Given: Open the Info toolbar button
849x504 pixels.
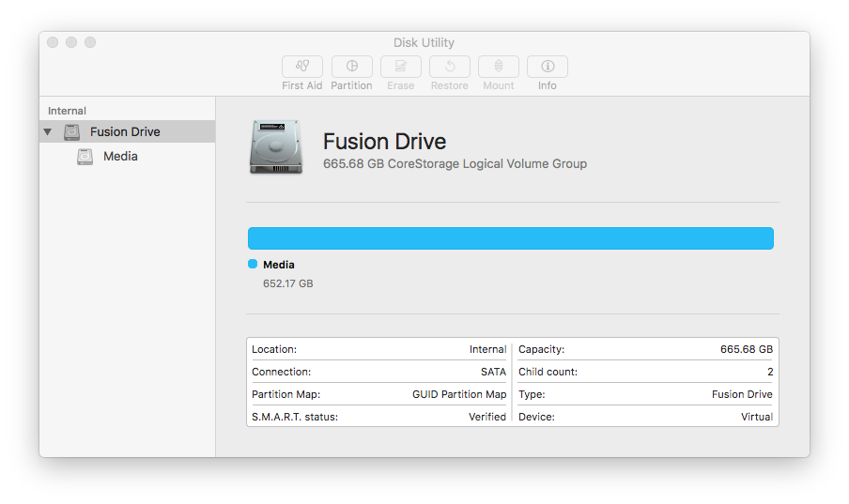Looking at the screenshot, I should (548, 67).
